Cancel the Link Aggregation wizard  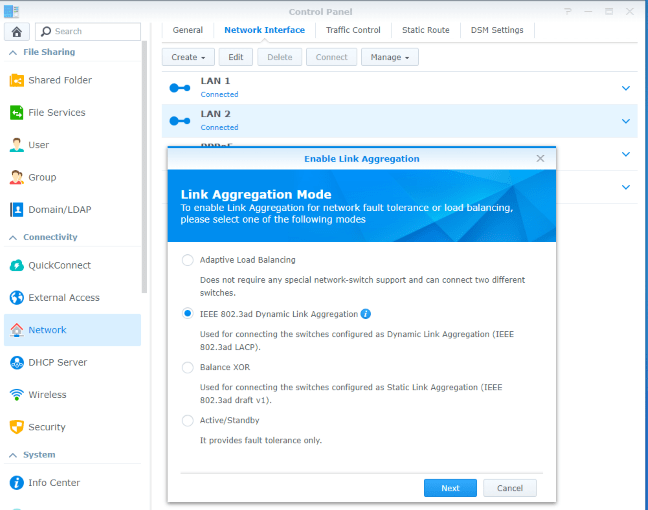pos(510,488)
